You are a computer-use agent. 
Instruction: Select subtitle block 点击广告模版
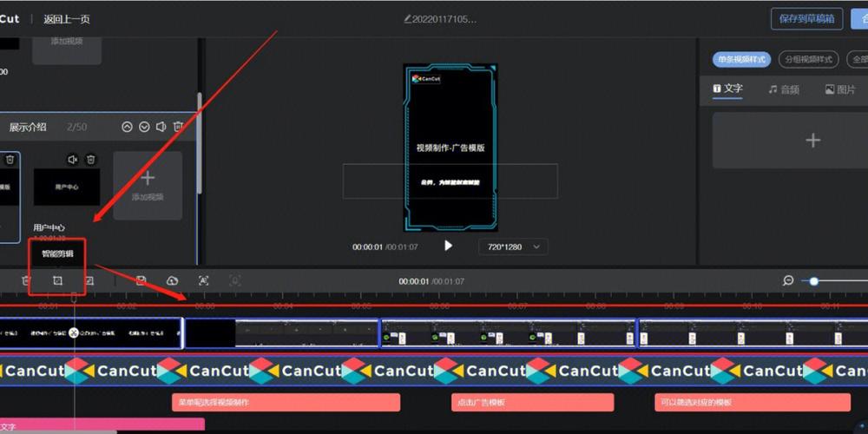click(x=533, y=403)
